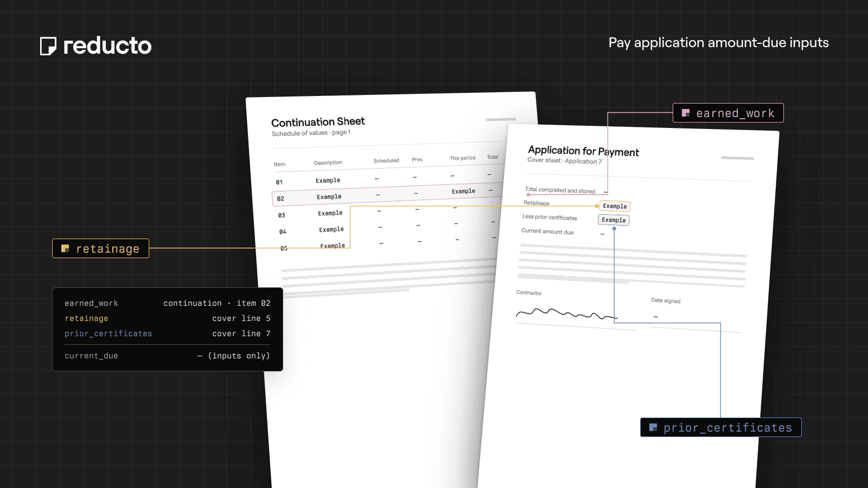Click 'prior_certificates' in the legend panel
The width and height of the screenshot is (868, 488).
coord(108,333)
